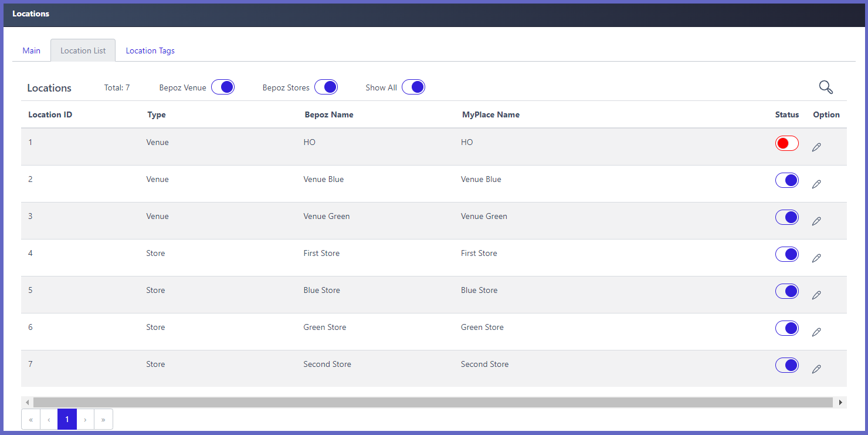Open the Location Tags tab

(150, 50)
